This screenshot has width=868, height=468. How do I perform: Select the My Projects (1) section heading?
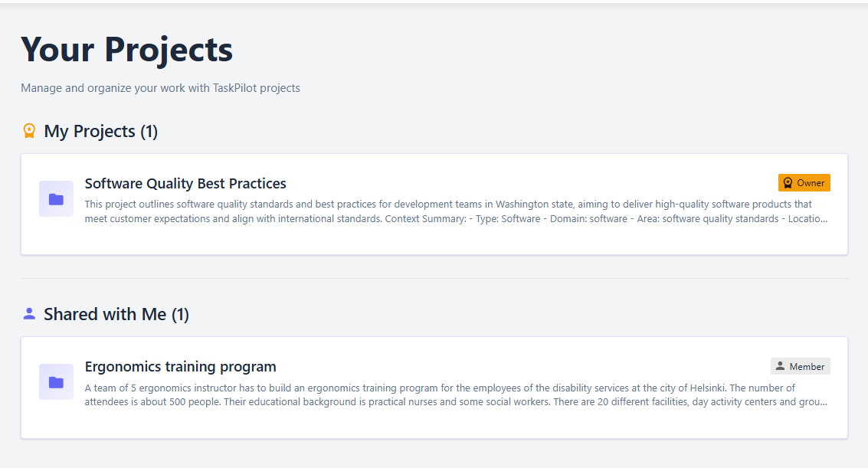[101, 131]
